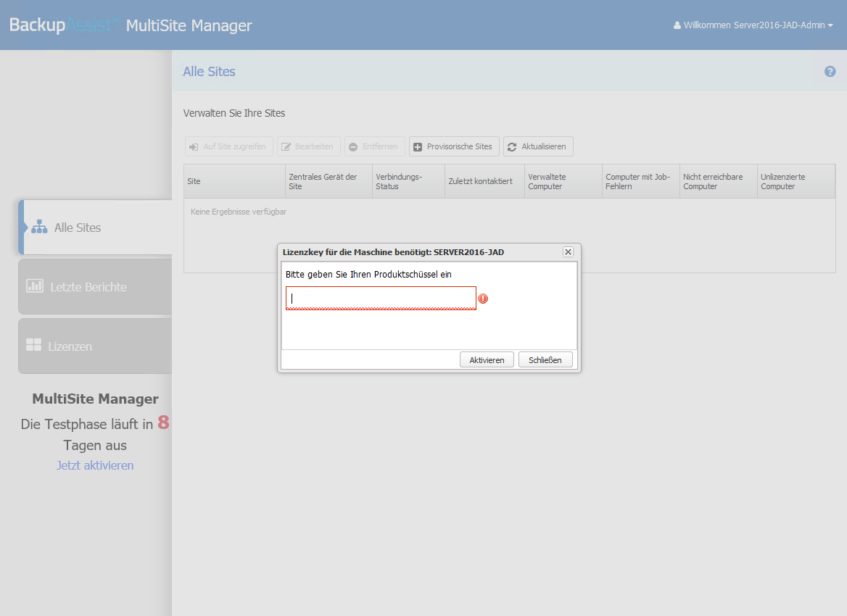The width and height of the screenshot is (847, 616).
Task: Click the Aktualisieren refresh icon
Action: point(512,146)
